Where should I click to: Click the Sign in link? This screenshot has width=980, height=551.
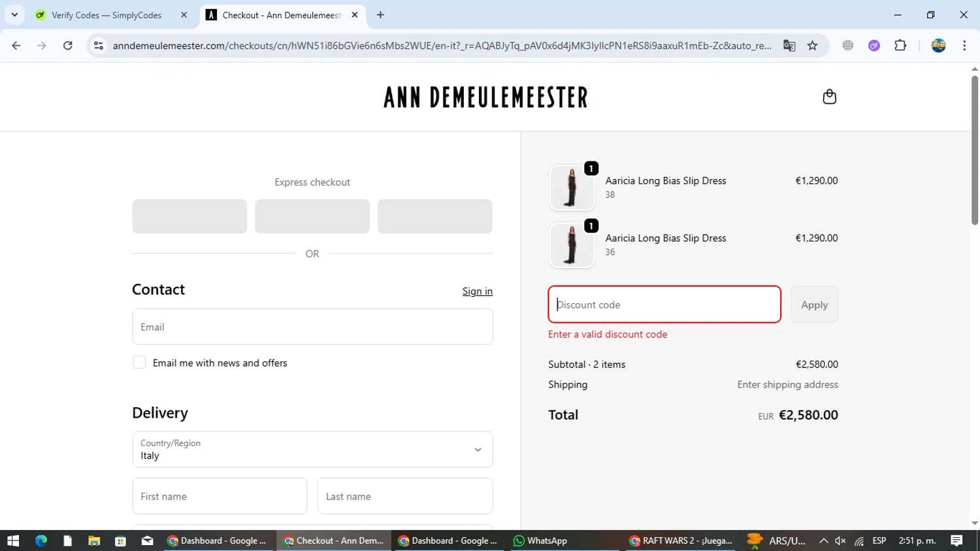coord(478,292)
